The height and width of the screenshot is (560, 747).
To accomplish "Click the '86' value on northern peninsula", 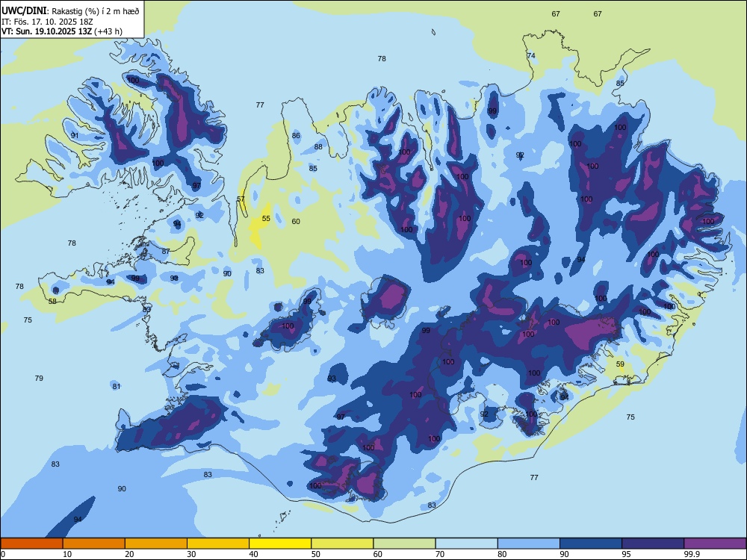I will click(296, 136).
